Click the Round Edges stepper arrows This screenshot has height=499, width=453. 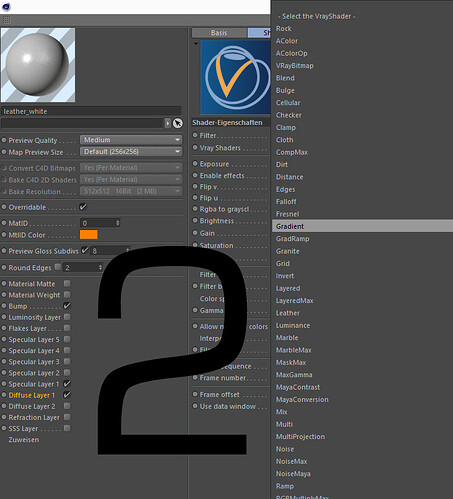click(100, 267)
